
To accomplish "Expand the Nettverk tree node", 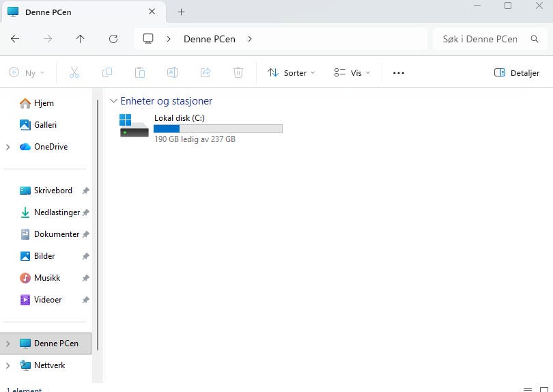I will 8,365.
